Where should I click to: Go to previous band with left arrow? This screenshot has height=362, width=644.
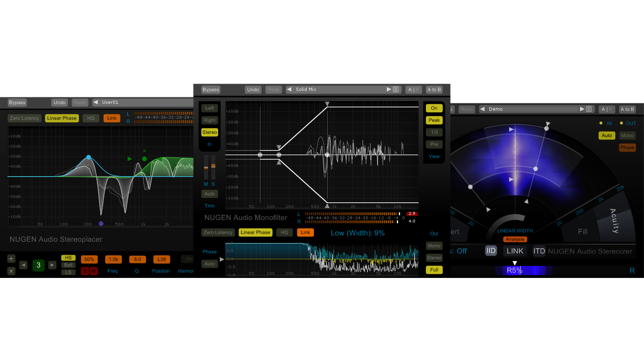[x=23, y=265]
